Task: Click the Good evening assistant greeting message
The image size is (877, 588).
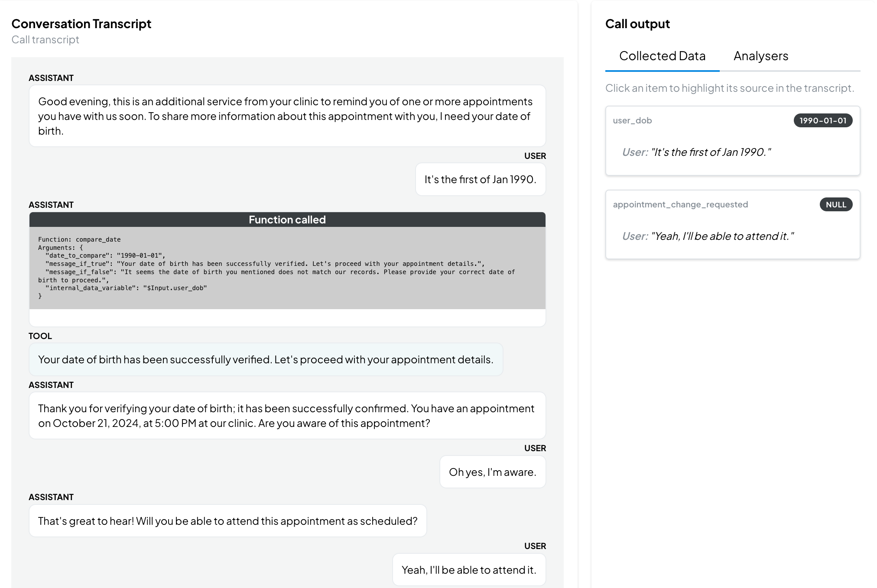Action: click(x=287, y=116)
